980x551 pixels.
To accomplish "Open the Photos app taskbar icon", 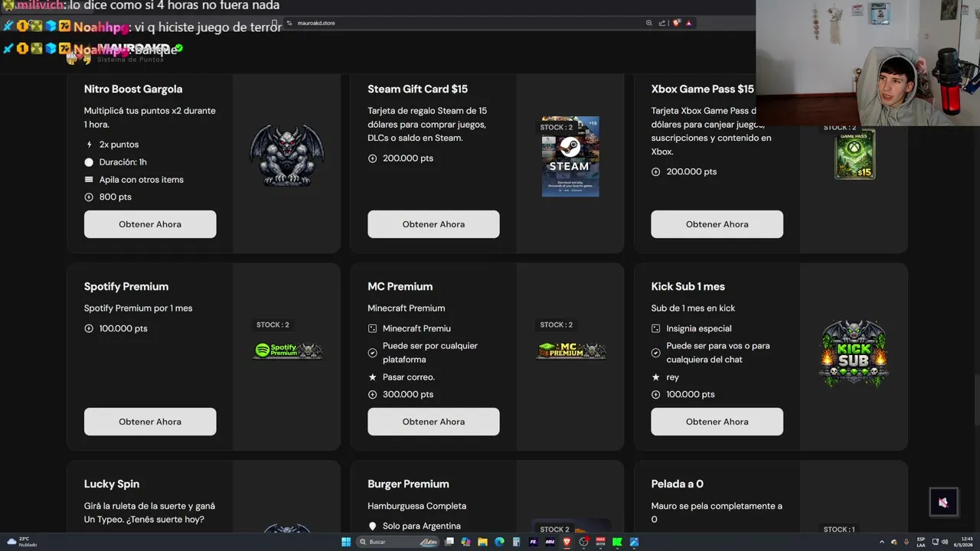I will click(634, 542).
